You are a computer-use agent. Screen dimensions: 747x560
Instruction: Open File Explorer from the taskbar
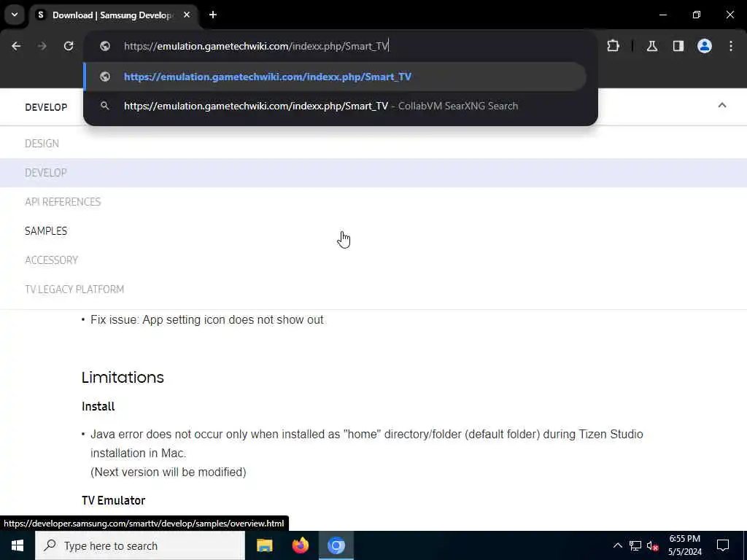pyautogui.click(x=264, y=545)
